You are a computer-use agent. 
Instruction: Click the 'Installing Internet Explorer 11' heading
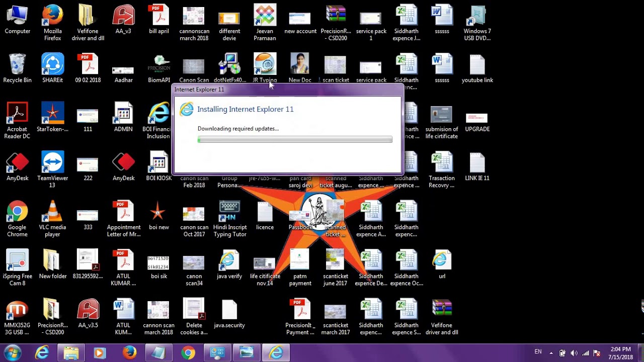click(245, 109)
